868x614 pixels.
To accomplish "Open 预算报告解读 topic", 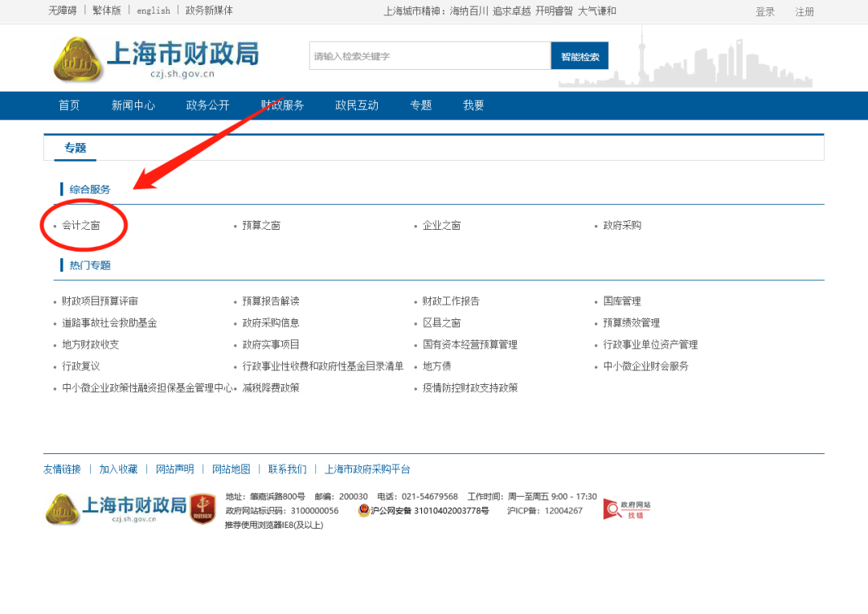I will coord(271,301).
